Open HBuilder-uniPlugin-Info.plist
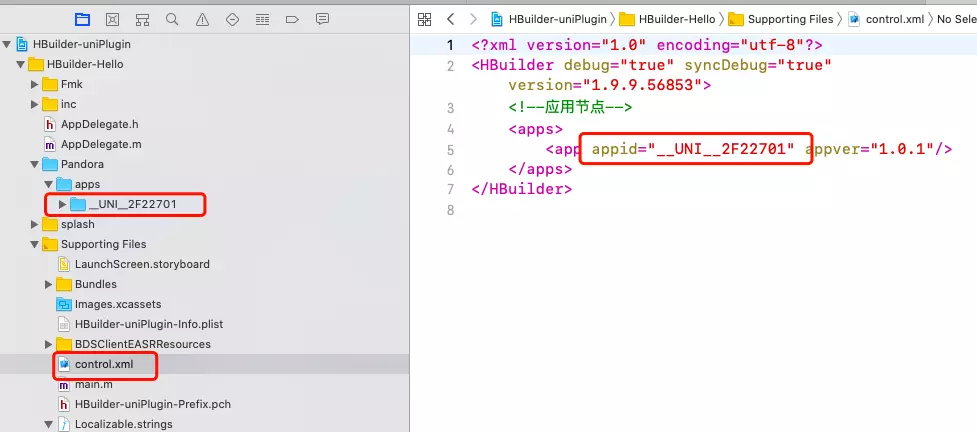 tap(147, 324)
